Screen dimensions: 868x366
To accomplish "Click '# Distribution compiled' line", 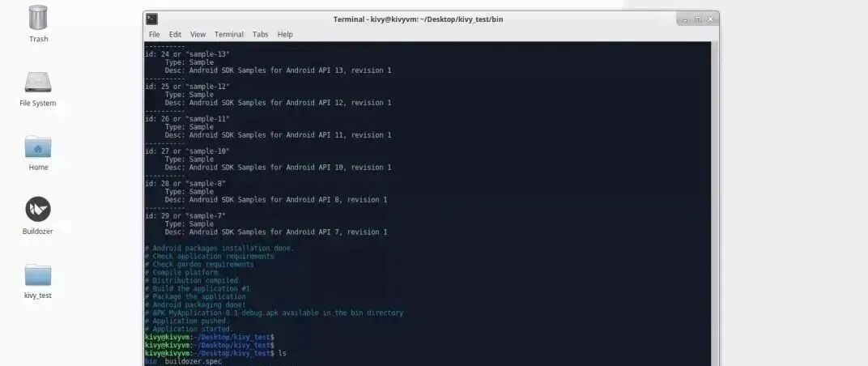I will pos(192,281).
